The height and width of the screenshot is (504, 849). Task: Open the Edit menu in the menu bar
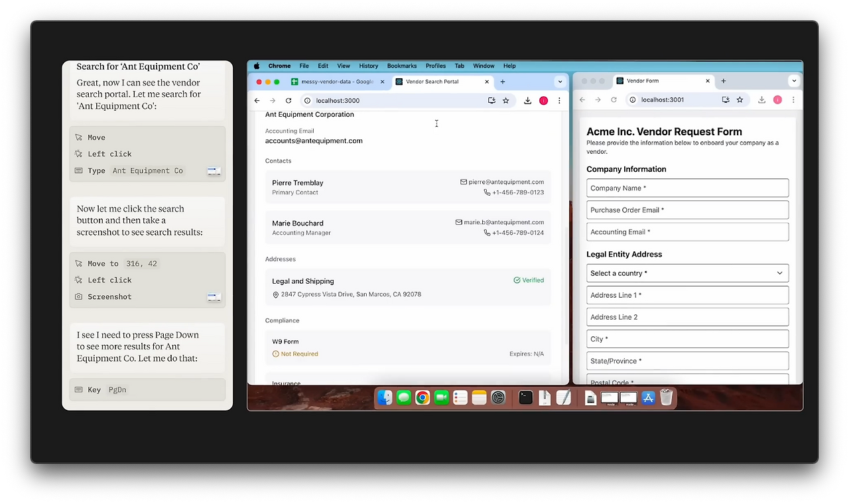(x=323, y=66)
